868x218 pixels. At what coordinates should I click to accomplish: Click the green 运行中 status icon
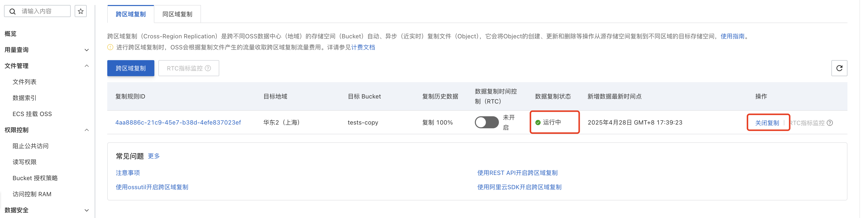538,122
